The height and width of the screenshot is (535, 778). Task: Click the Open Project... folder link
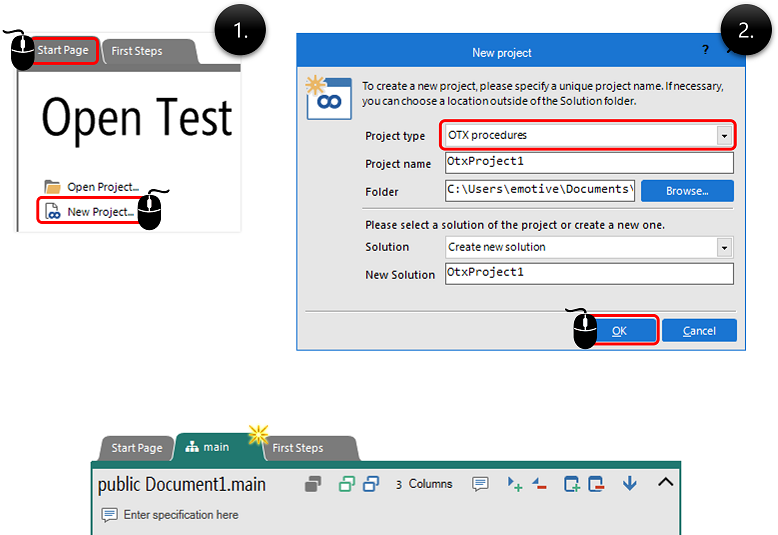[x=102, y=187]
